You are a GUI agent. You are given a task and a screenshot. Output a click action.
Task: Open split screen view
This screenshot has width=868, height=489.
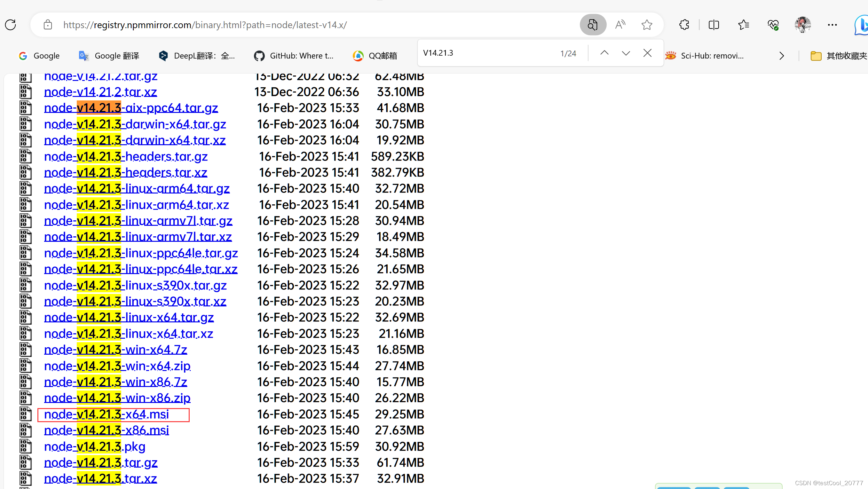(714, 25)
